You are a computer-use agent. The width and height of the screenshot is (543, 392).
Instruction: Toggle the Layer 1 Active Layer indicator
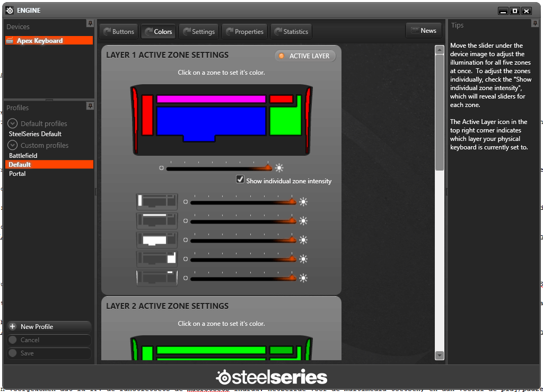pyautogui.click(x=305, y=56)
